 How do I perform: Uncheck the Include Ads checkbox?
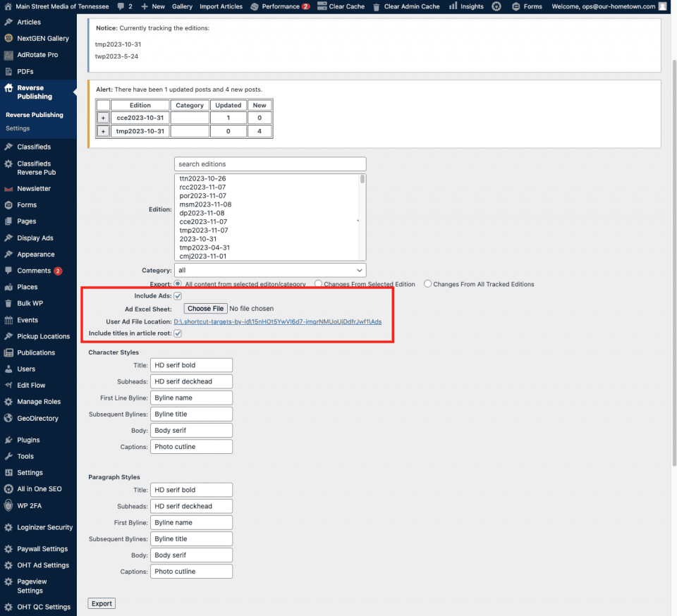click(x=178, y=296)
